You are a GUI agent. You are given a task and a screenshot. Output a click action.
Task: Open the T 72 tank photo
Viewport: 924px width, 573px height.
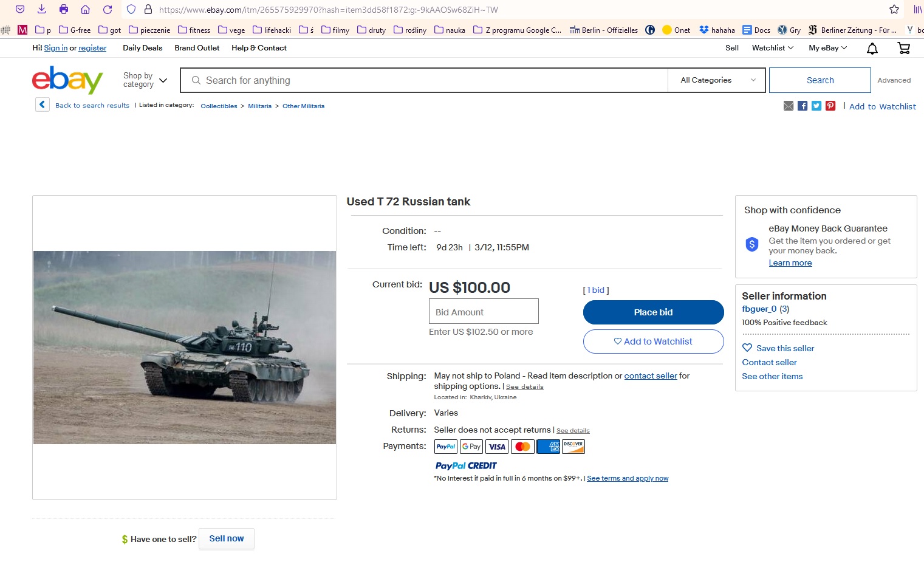pyautogui.click(x=185, y=348)
